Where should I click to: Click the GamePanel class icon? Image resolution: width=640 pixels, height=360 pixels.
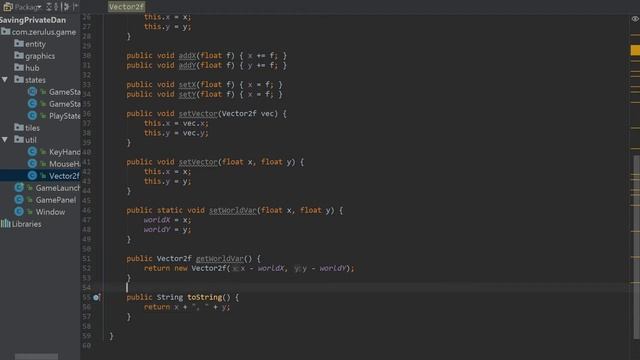pos(19,200)
